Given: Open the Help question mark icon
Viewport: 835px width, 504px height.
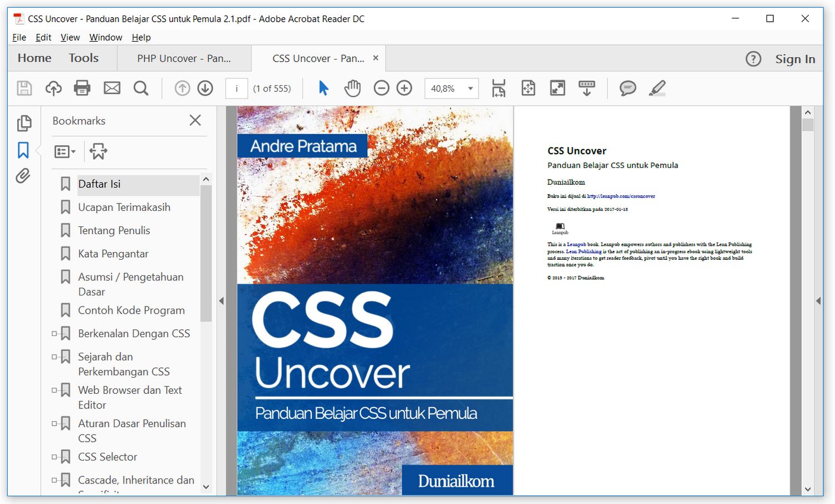Looking at the screenshot, I should (753, 59).
